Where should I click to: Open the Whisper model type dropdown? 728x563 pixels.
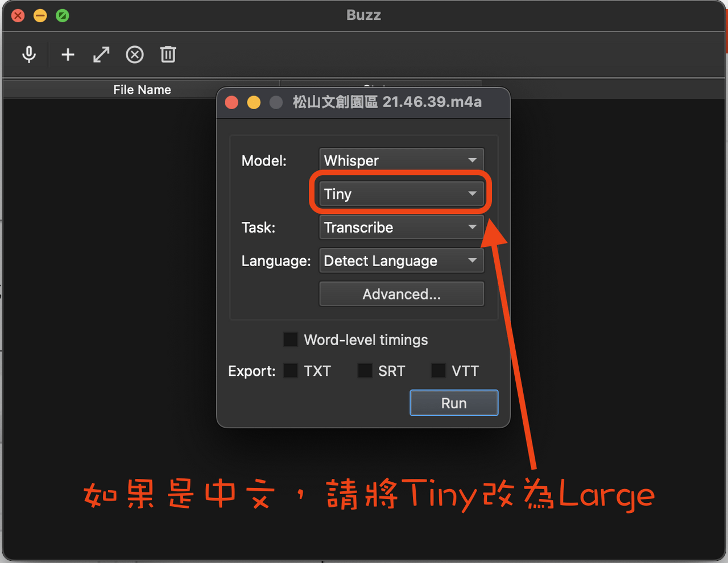tap(402, 160)
